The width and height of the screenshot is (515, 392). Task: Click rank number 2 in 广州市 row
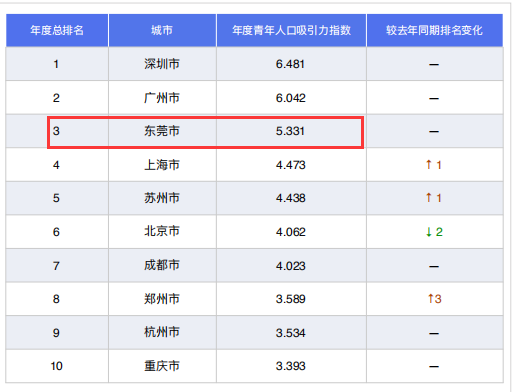[56, 98]
